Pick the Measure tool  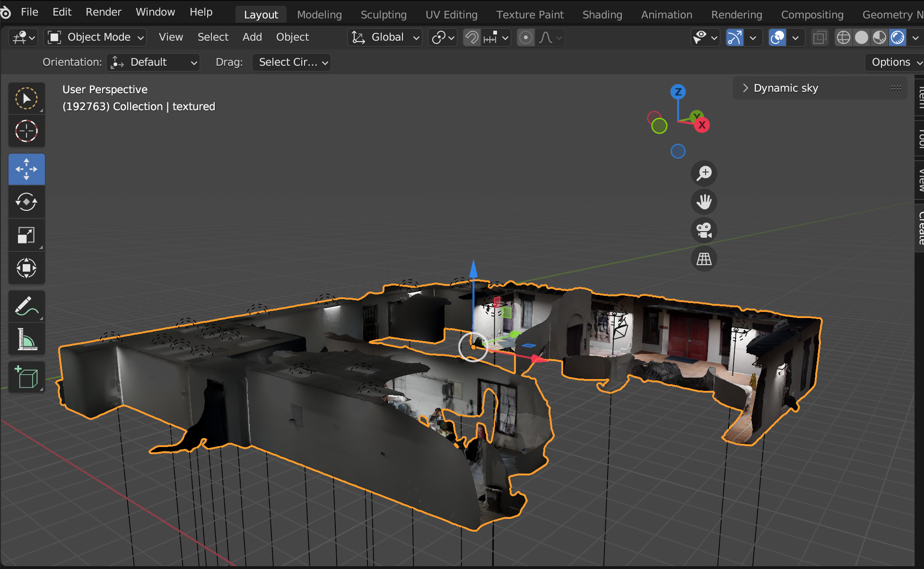26,339
